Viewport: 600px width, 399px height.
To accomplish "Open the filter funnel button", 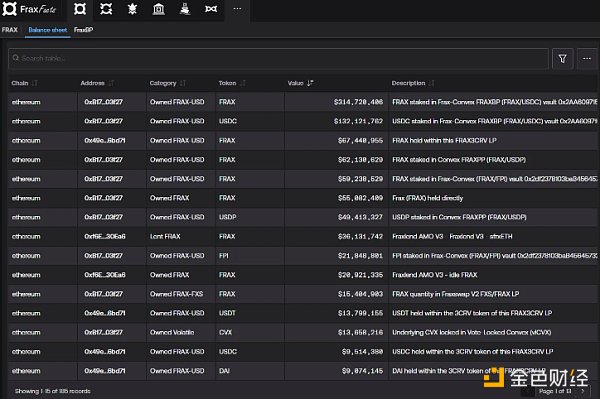I will (562, 59).
